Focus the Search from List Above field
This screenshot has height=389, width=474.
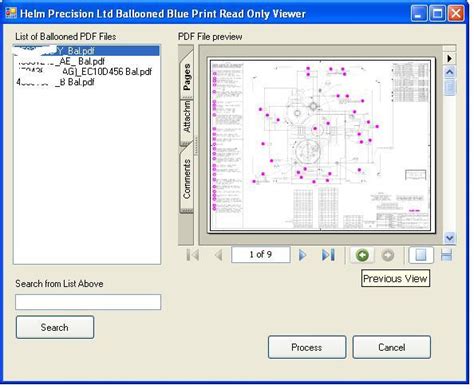coord(88,302)
